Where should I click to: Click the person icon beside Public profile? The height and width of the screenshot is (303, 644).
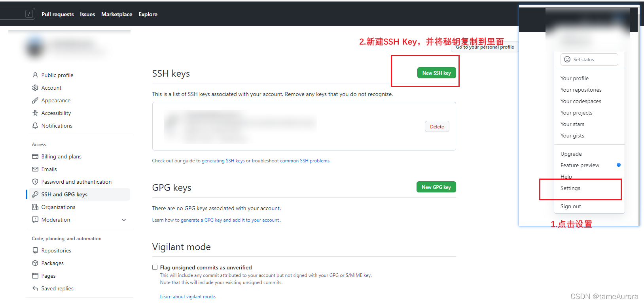pyautogui.click(x=35, y=75)
